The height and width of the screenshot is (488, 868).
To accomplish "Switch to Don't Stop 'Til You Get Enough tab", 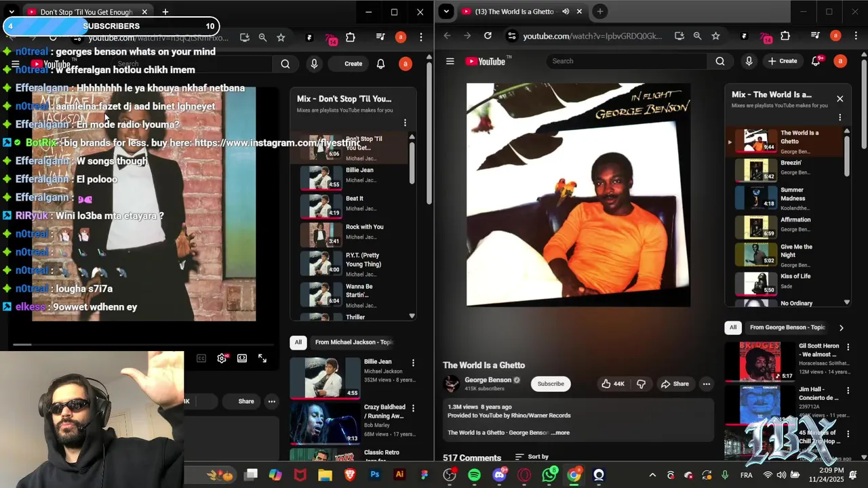I will [x=86, y=12].
